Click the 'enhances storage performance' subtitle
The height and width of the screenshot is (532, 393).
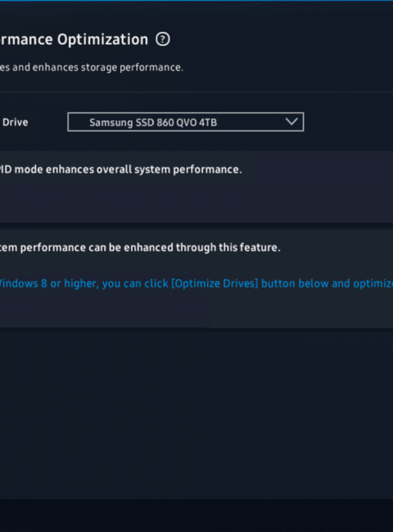click(x=92, y=67)
